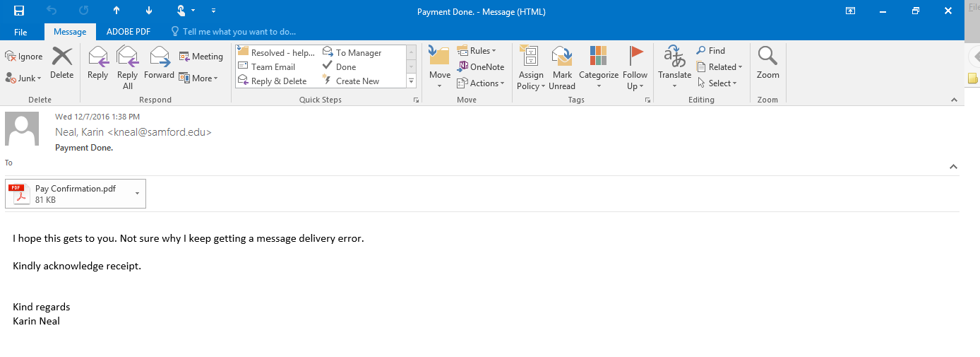Run the To Manager quick step
The height and width of the screenshot is (357, 980).
tap(352, 52)
